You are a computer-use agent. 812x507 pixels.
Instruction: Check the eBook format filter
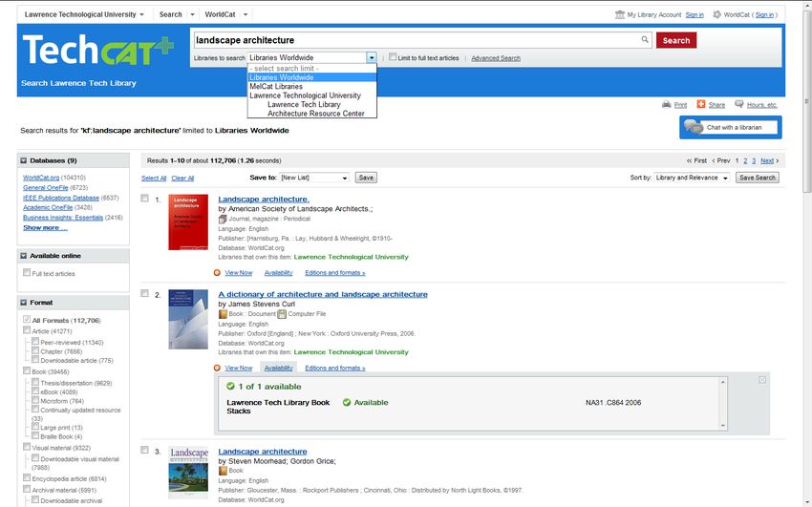35,391
